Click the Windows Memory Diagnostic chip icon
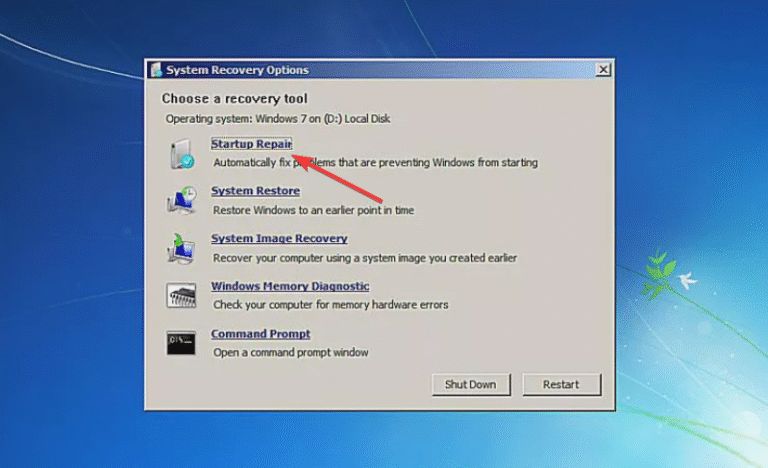The height and width of the screenshot is (468, 768). tap(181, 296)
